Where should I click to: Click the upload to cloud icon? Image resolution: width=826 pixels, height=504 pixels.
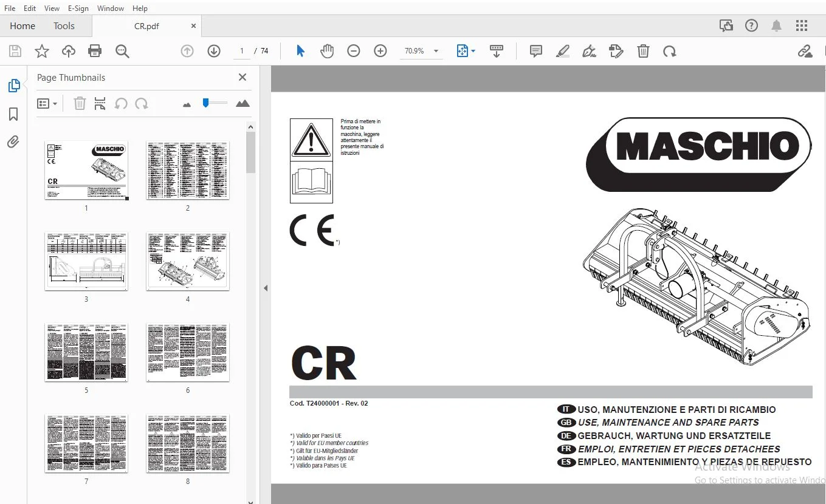click(69, 52)
